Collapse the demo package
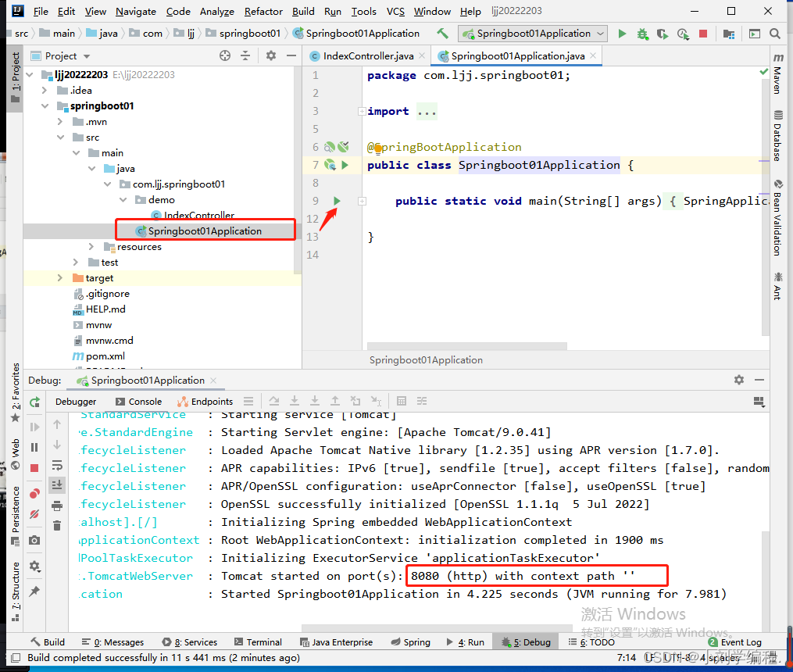 (123, 200)
